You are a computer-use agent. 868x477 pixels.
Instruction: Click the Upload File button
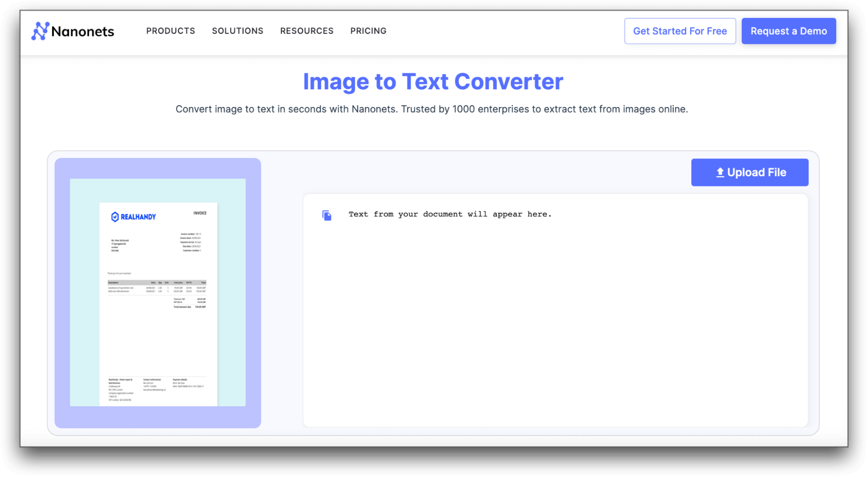pos(750,172)
